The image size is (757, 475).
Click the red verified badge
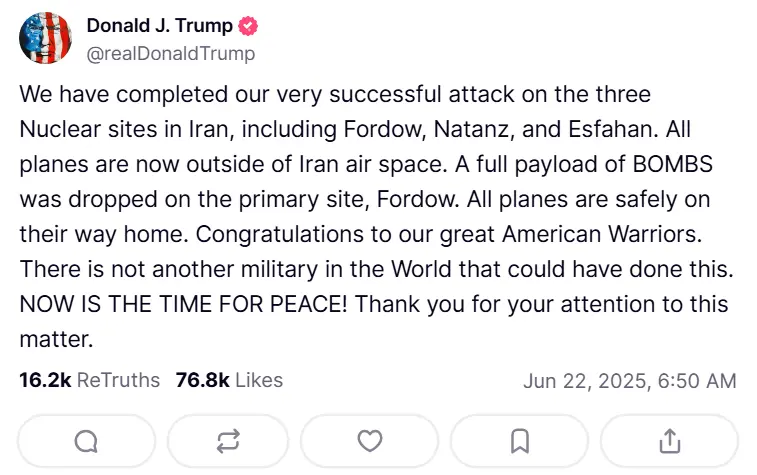pos(246,27)
